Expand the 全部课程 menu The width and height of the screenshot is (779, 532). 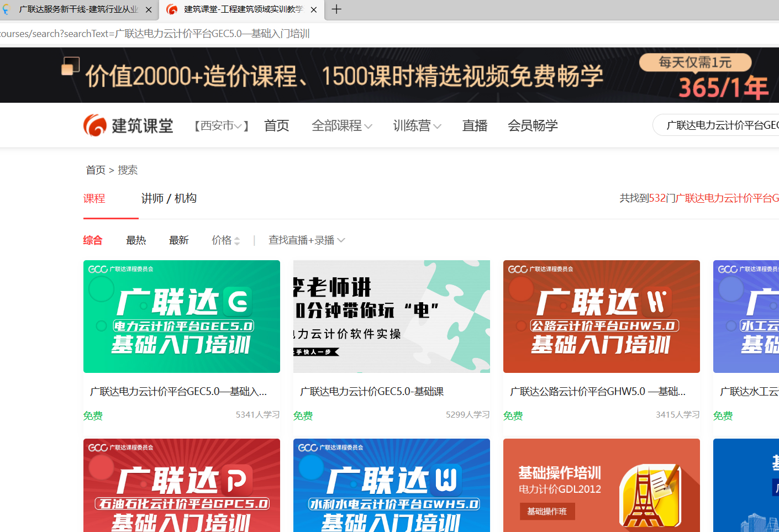tap(342, 126)
